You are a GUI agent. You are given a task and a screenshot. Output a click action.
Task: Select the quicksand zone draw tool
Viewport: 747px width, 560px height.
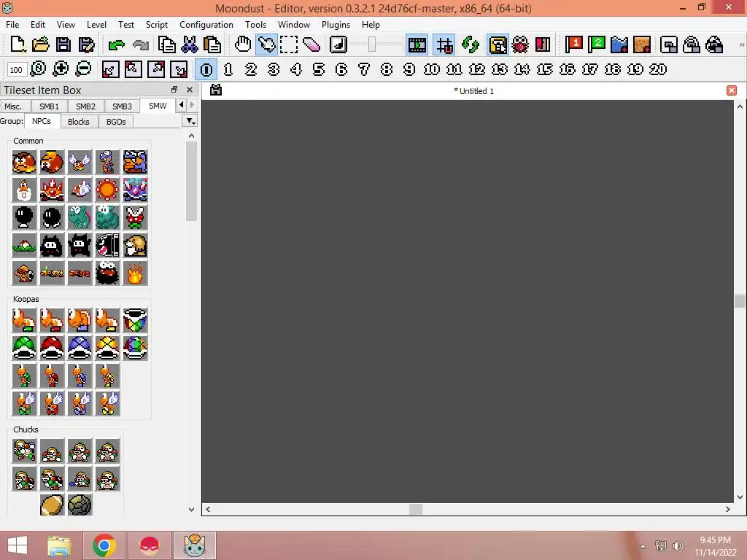tap(642, 44)
